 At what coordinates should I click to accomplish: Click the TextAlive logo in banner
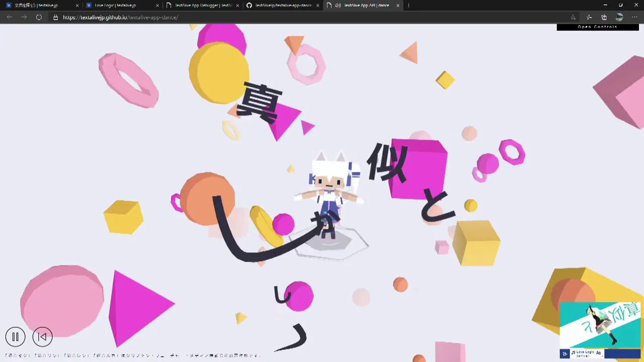click(x=565, y=354)
